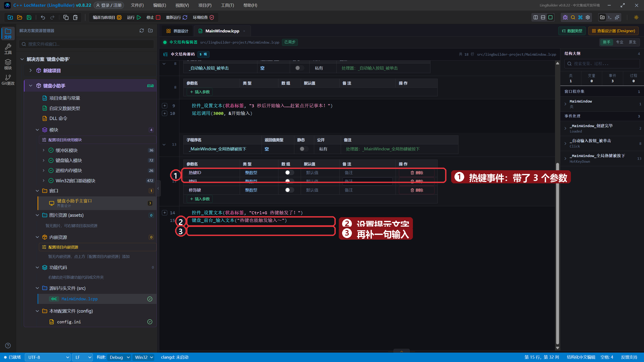Click the blue command key icon

pos(580,17)
